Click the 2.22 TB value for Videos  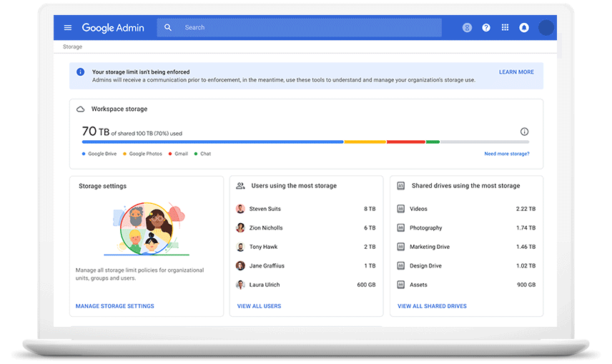525,209
